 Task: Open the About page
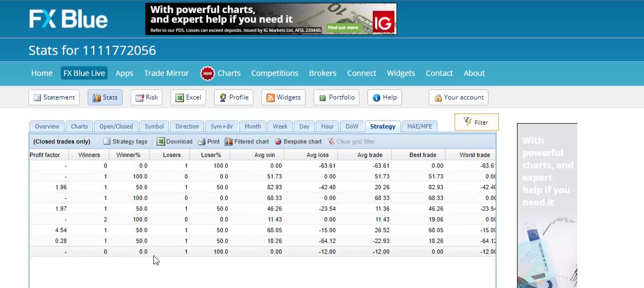pos(475,73)
